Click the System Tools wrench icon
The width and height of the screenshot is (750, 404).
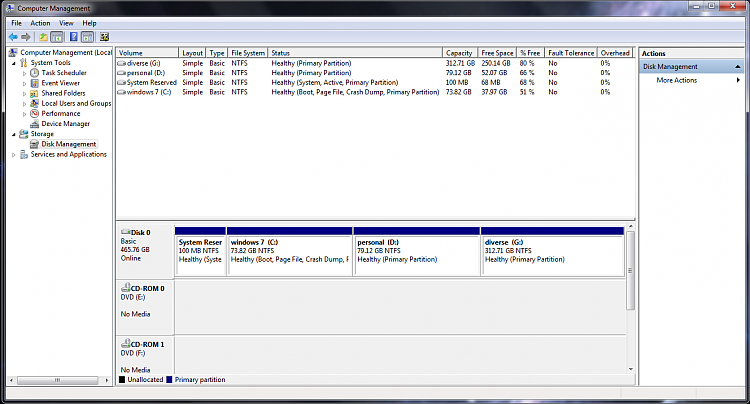click(23, 63)
